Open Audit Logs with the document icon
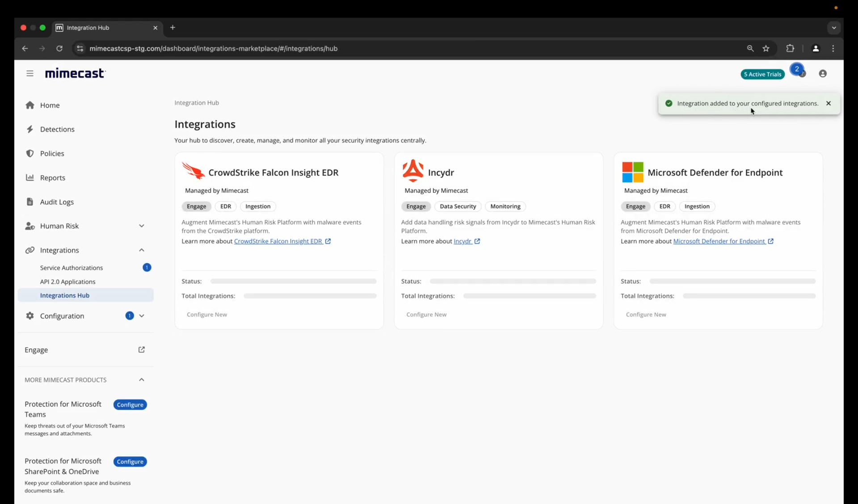This screenshot has width=858, height=504. pyautogui.click(x=57, y=202)
